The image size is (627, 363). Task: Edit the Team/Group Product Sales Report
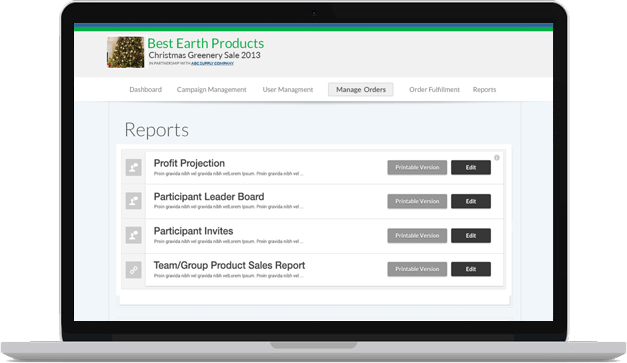pyautogui.click(x=471, y=269)
